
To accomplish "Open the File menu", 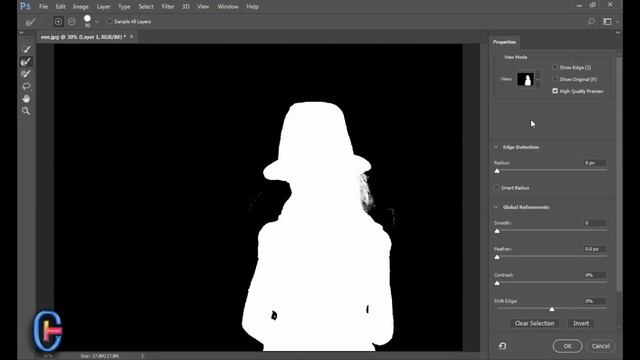I will [x=43, y=7].
